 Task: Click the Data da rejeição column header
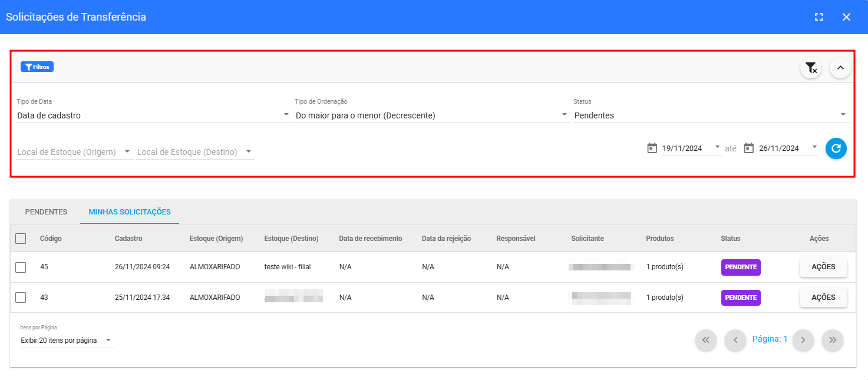coord(445,239)
